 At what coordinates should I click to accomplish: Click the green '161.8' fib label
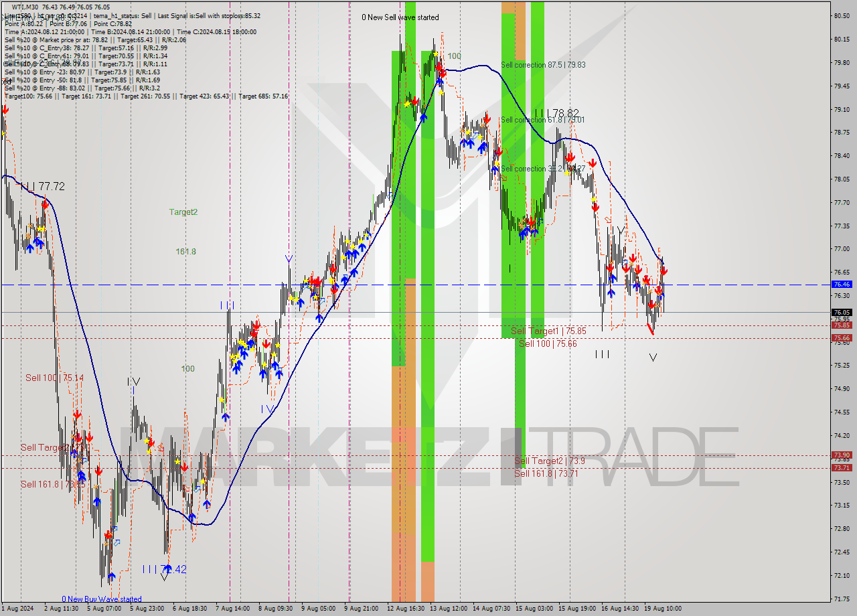point(185,251)
